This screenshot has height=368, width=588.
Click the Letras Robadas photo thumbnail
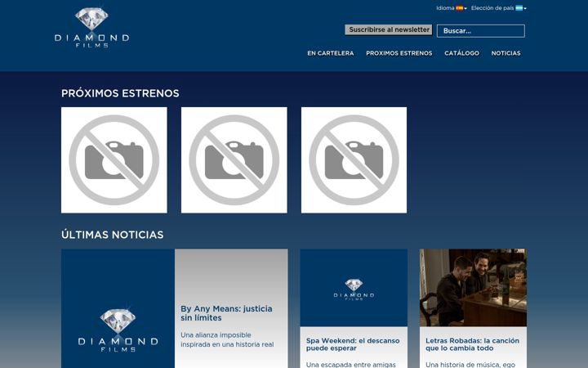coord(473,288)
